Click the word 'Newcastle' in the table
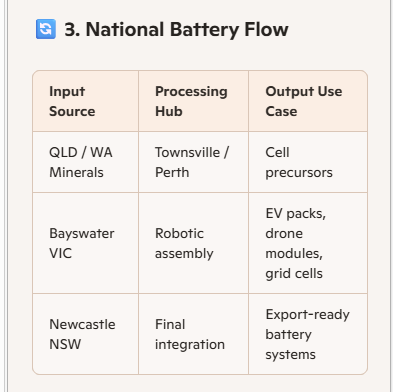Image resolution: width=393 pixels, height=392 pixels. click(82, 324)
